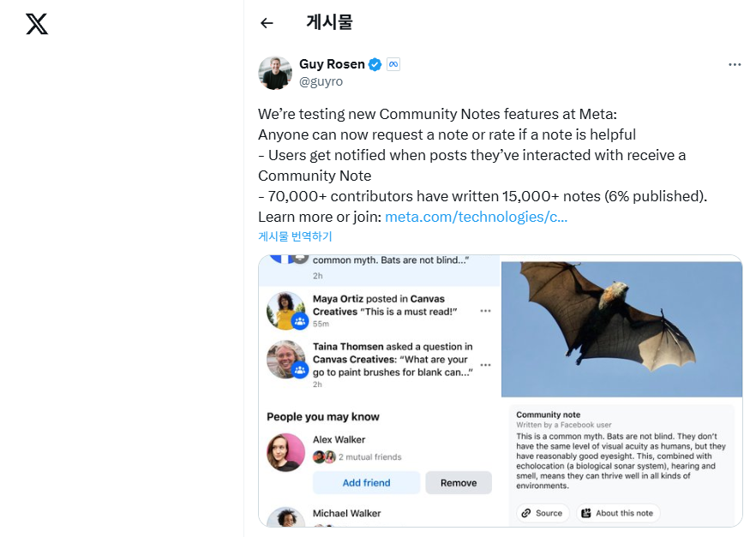Screen dimensions: 756x537
Task: Click Taina Thomsen's avatar
Action: click(x=286, y=360)
